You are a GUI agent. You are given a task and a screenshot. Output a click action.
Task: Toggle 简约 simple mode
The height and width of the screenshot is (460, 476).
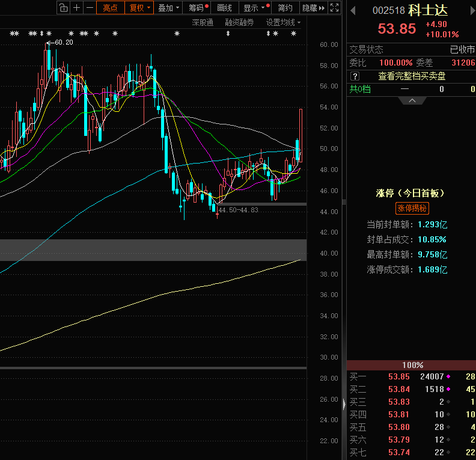[285, 8]
